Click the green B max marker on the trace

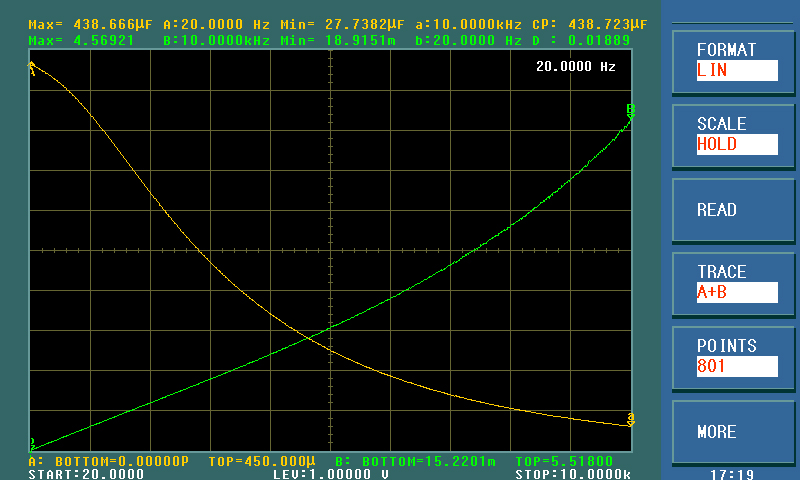pyautogui.click(x=630, y=110)
